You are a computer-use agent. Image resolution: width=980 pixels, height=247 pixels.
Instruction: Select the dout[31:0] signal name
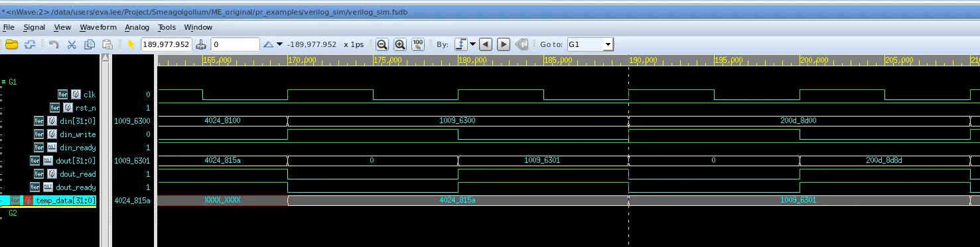click(x=76, y=161)
